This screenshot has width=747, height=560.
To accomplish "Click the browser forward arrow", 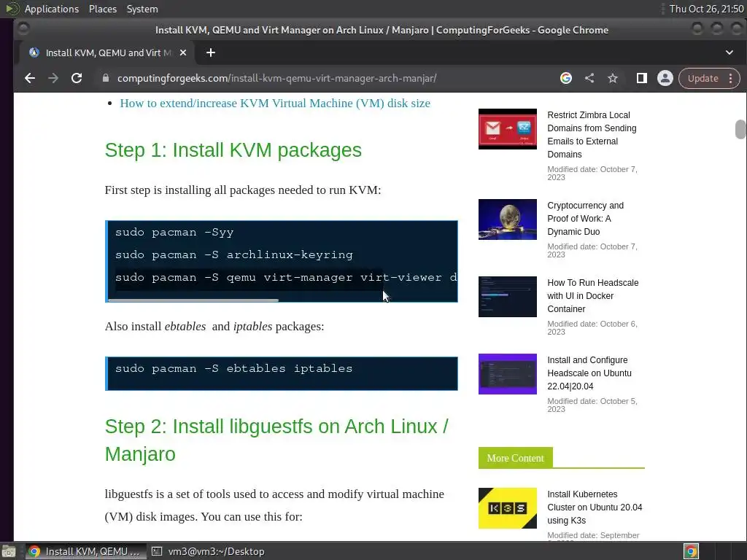I will [53, 78].
